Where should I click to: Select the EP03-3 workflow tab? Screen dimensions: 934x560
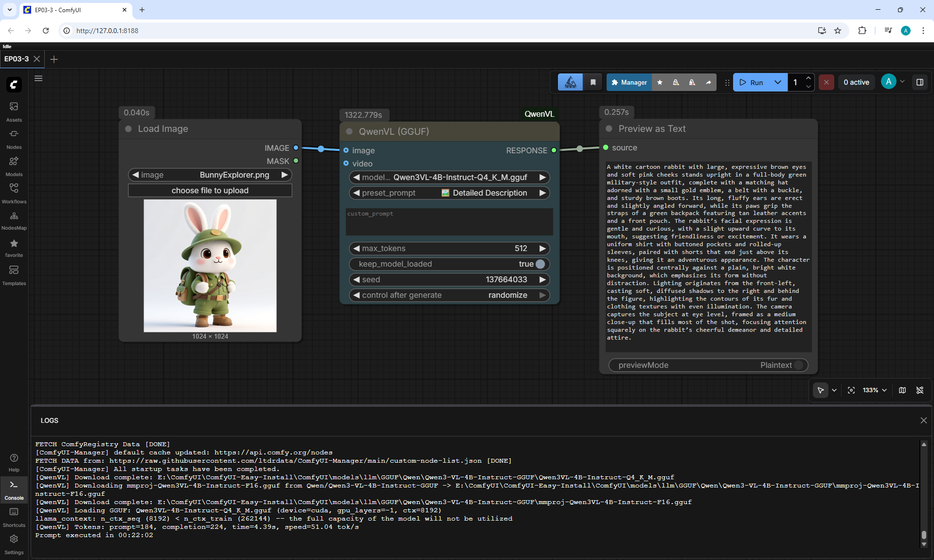tap(17, 59)
